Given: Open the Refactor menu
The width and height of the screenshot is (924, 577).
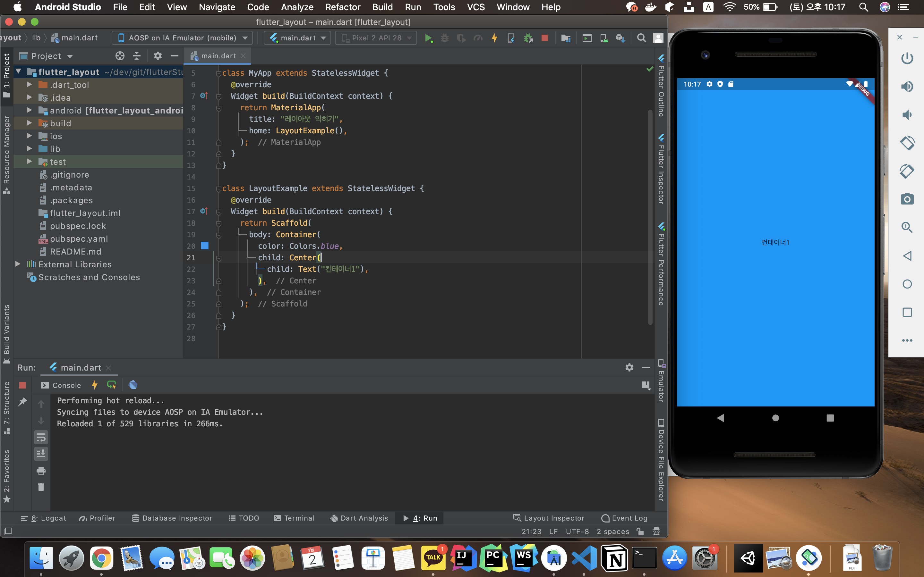Looking at the screenshot, I should point(343,7).
